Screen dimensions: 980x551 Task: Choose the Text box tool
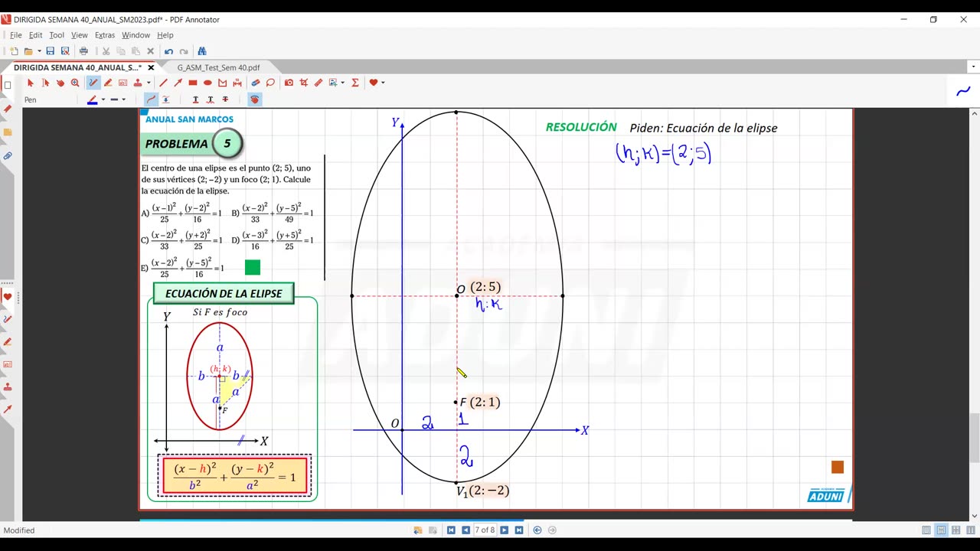click(x=122, y=83)
